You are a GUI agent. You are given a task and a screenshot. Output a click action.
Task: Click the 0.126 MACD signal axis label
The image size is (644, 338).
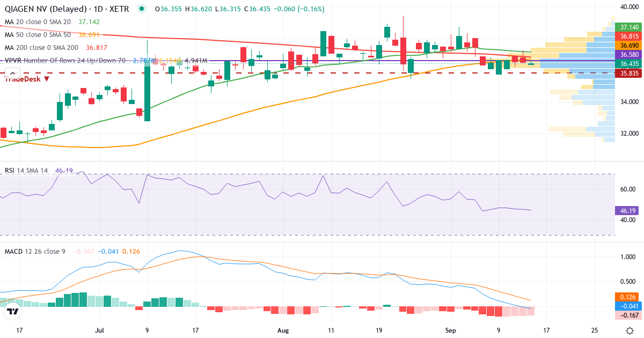(626, 297)
